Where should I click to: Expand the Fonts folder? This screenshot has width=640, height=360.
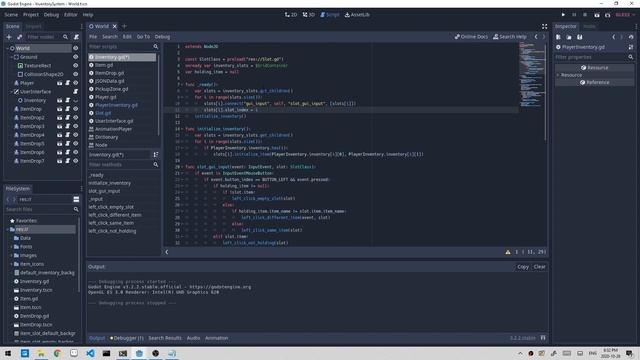tap(11, 247)
